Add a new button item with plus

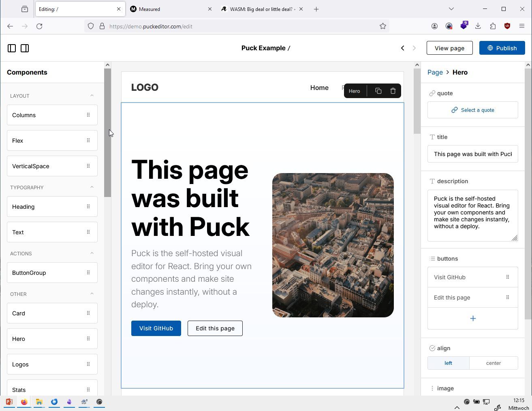[473, 319]
